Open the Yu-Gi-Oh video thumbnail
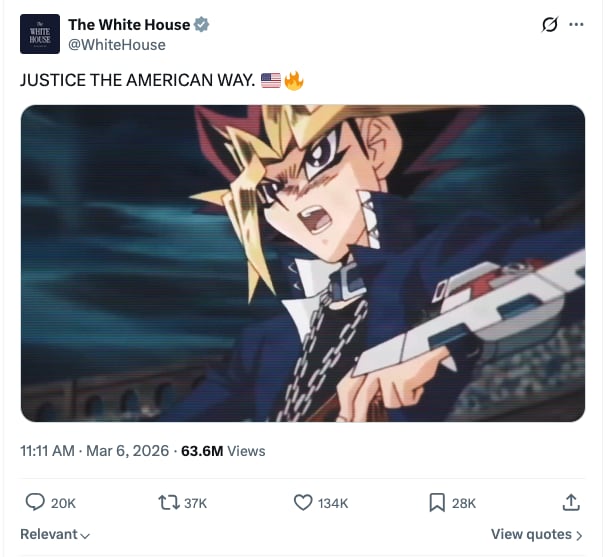 pos(303,263)
